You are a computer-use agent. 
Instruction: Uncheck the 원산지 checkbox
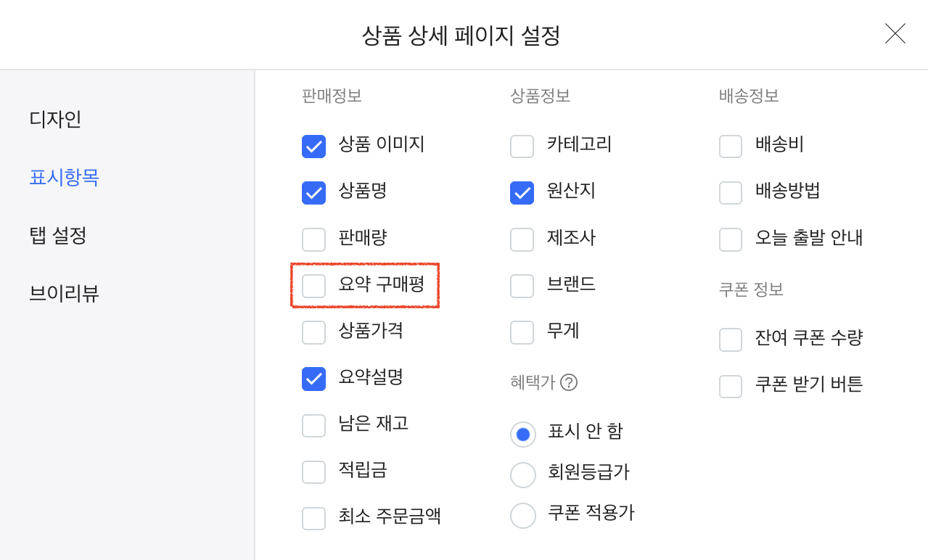tap(522, 192)
